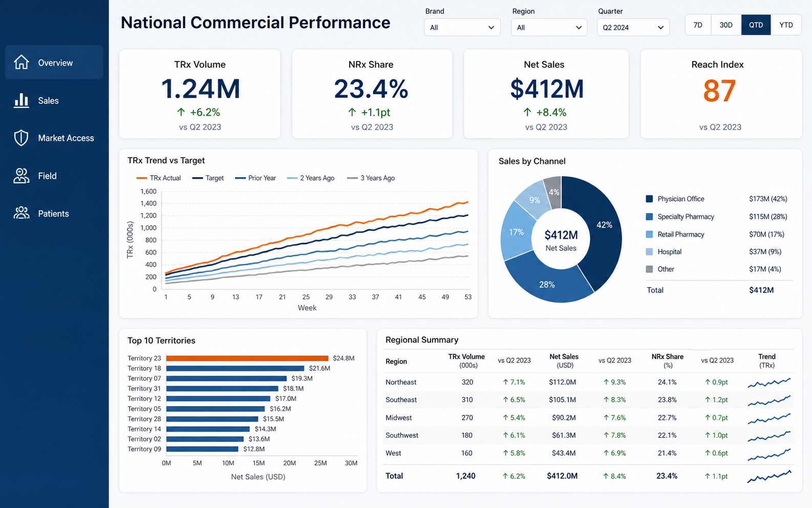Select the YTD time range
This screenshot has width=812, height=508.
click(786, 25)
